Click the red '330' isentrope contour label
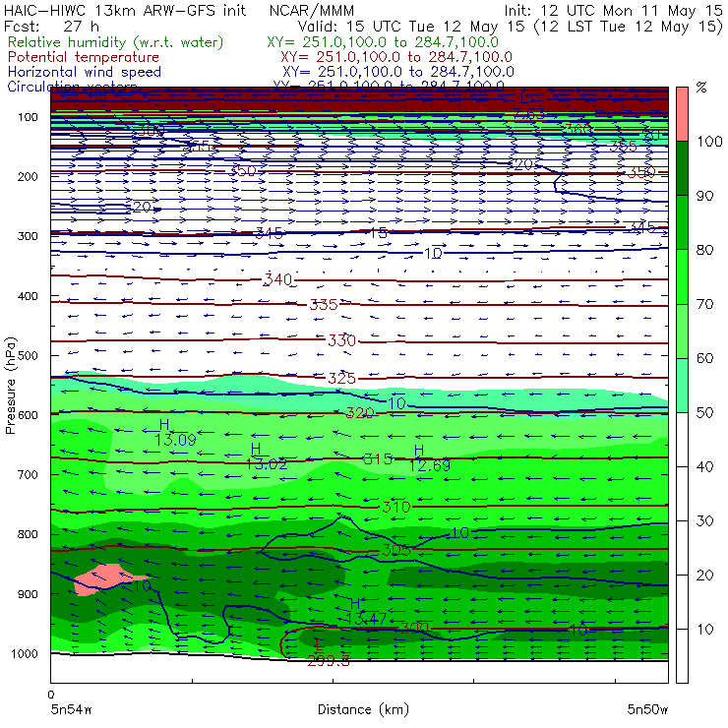 click(x=341, y=340)
